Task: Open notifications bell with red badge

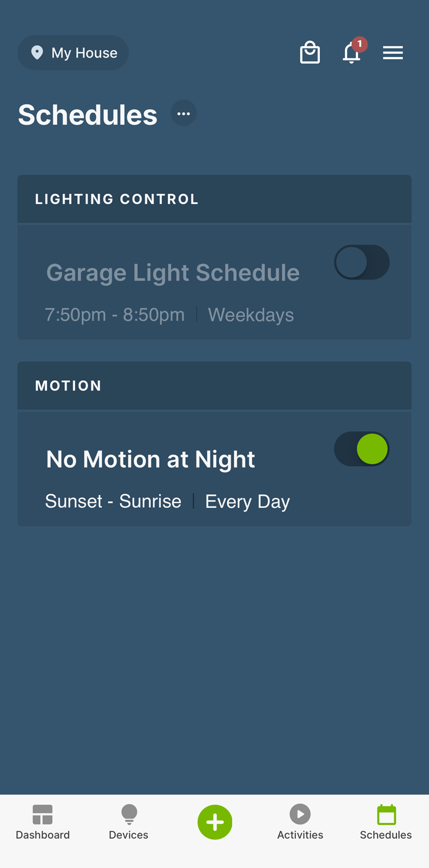Action: pos(352,53)
